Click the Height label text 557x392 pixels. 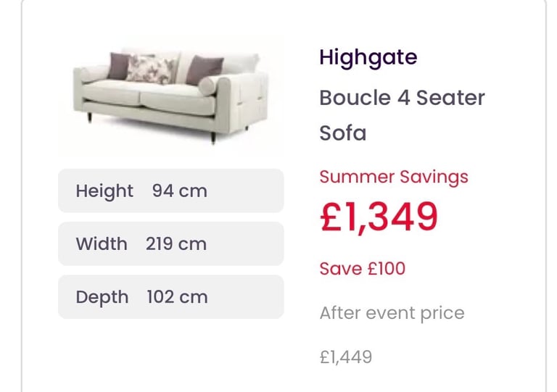coord(104,191)
